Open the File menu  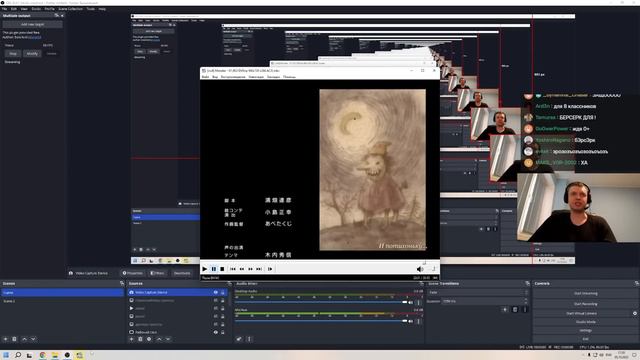coord(4,9)
